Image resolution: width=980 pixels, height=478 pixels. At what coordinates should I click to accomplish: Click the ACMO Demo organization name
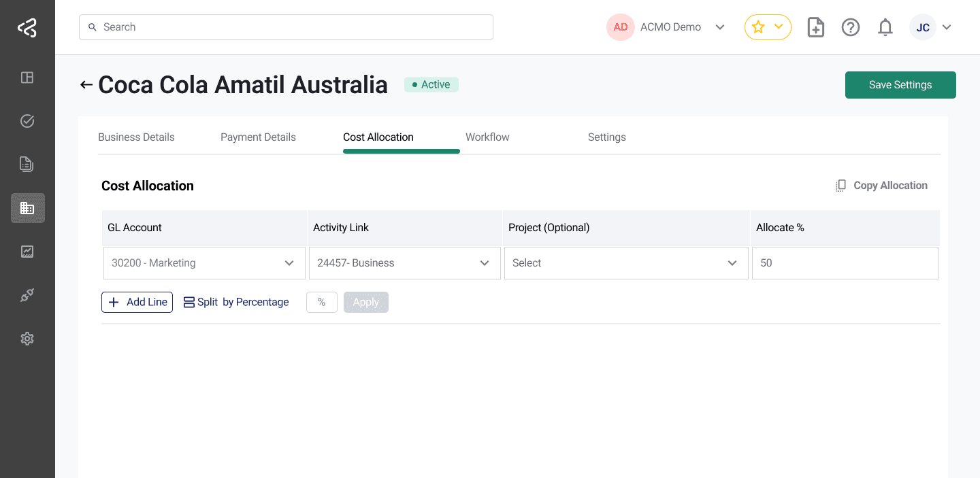pyautogui.click(x=670, y=27)
